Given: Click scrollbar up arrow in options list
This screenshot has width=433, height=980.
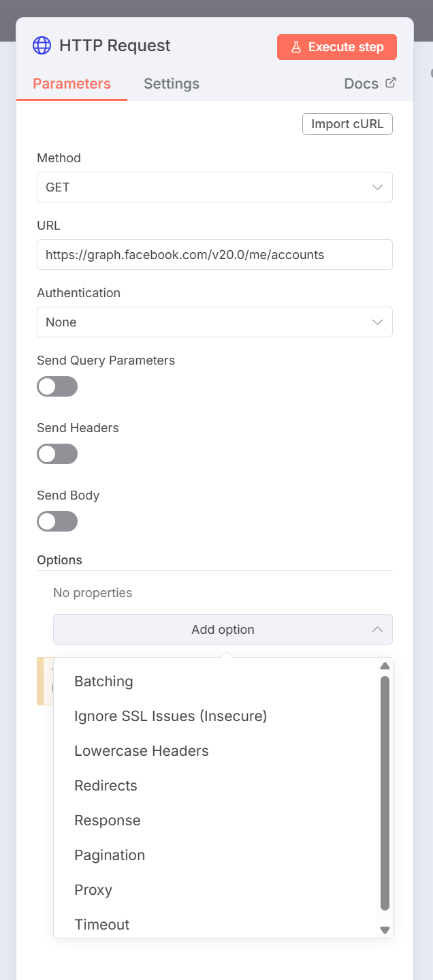Looking at the screenshot, I should (x=385, y=666).
